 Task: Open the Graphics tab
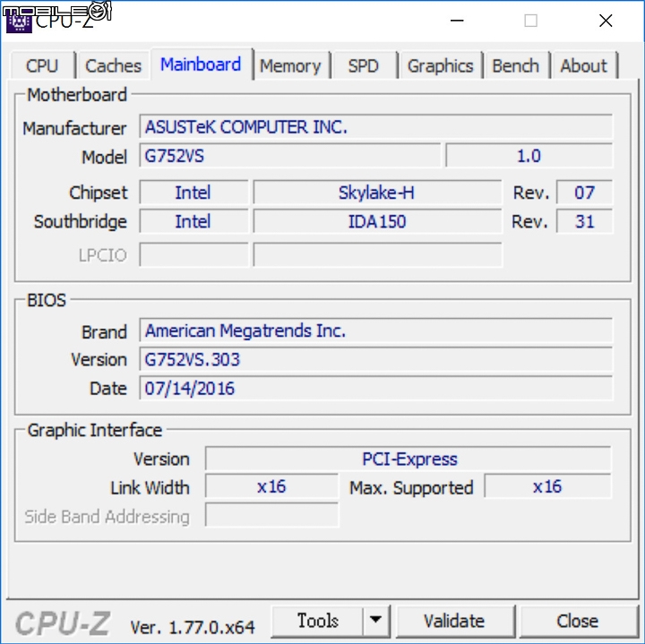tap(441, 65)
